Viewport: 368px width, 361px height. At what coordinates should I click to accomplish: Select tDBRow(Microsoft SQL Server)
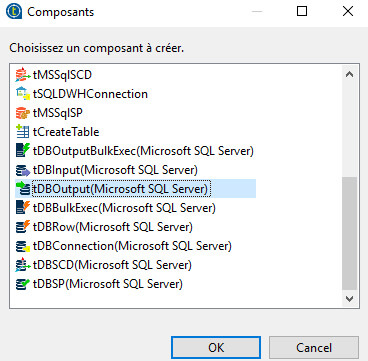113,227
